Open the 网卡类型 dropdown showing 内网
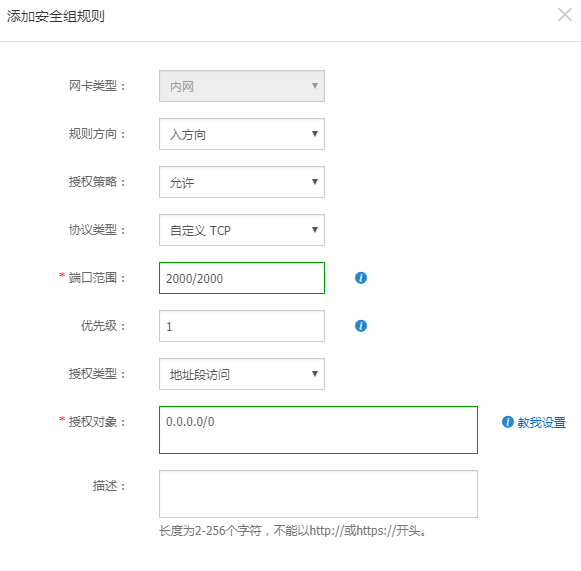The width and height of the screenshot is (581, 571). coord(242,86)
